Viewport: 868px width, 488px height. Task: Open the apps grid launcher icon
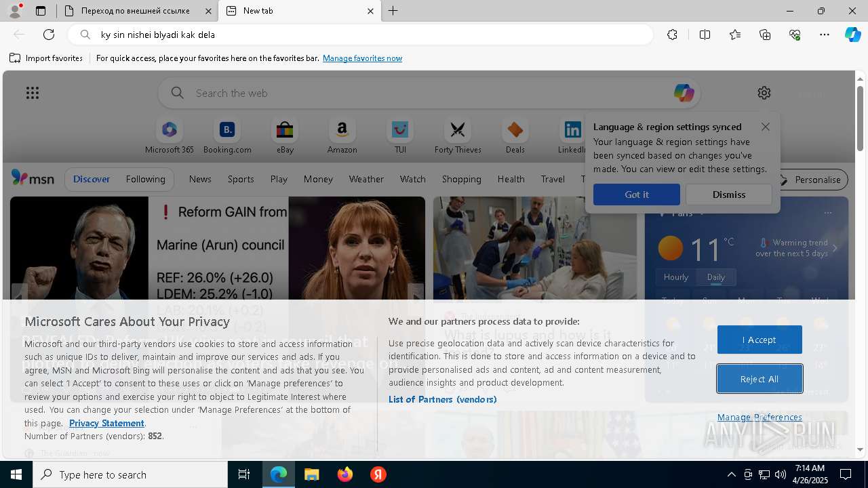[x=33, y=93]
